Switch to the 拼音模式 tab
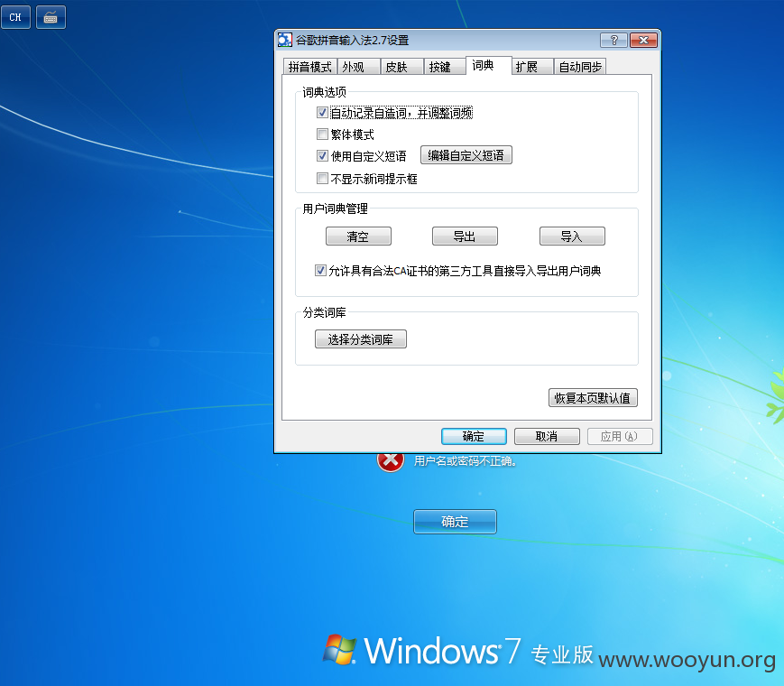 pos(310,67)
